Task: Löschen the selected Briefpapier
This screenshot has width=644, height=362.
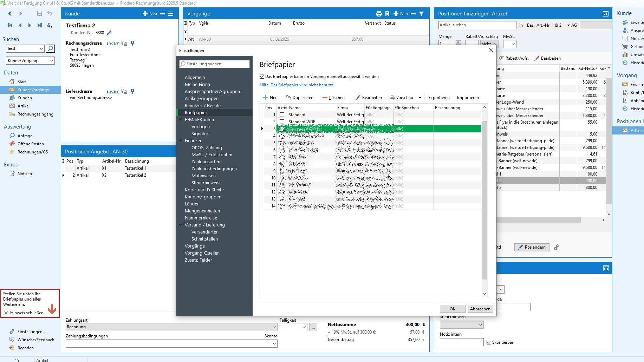Action: 333,98
